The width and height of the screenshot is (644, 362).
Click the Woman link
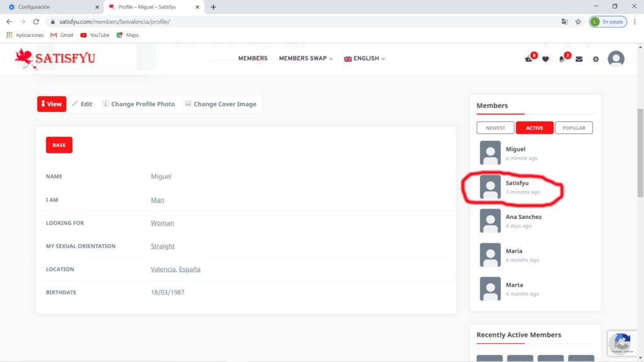pyautogui.click(x=162, y=223)
